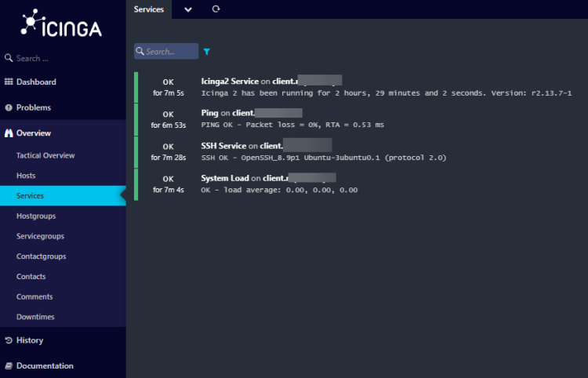Open the History menu item
Screen dimensions: 588x378
click(x=30, y=340)
